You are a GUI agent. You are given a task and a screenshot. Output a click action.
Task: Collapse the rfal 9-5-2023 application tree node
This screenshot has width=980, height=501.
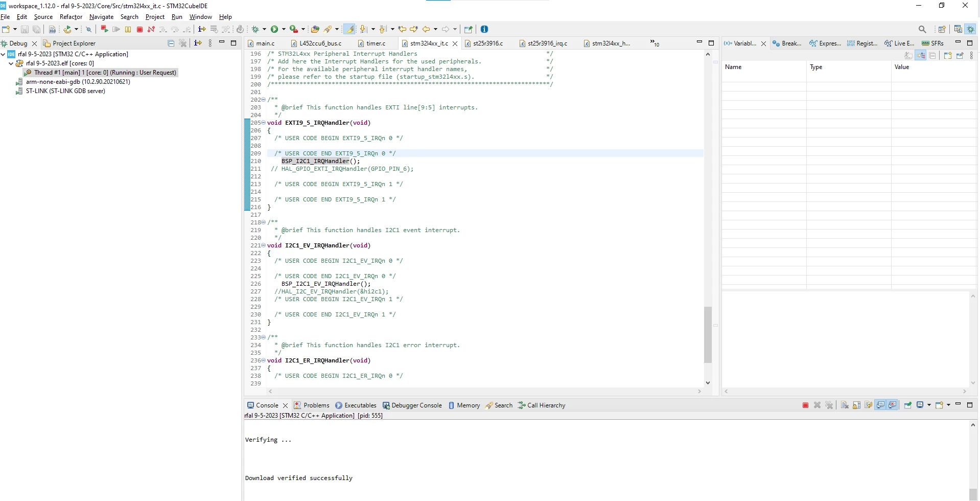click(x=3, y=54)
